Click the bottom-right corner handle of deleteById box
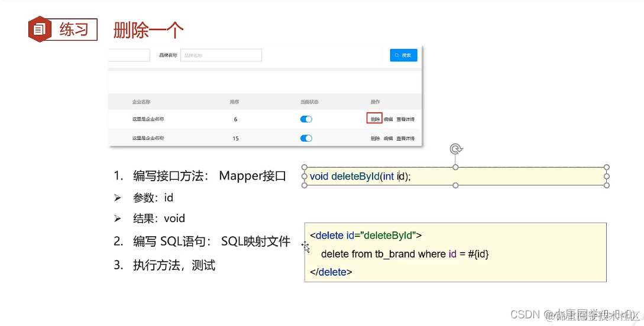This screenshot has width=644, height=326. (607, 185)
